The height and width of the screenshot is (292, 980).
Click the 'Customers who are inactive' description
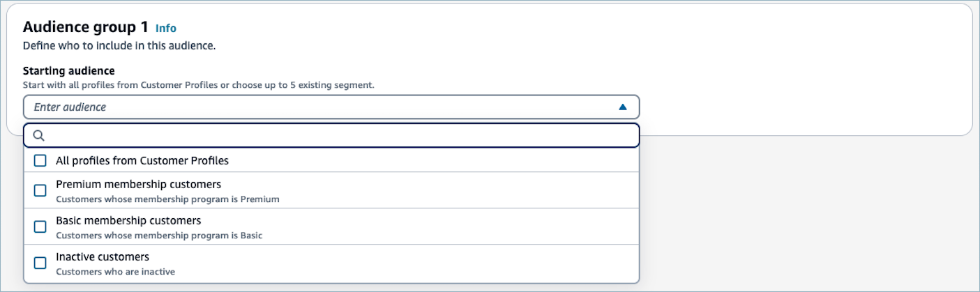click(115, 272)
